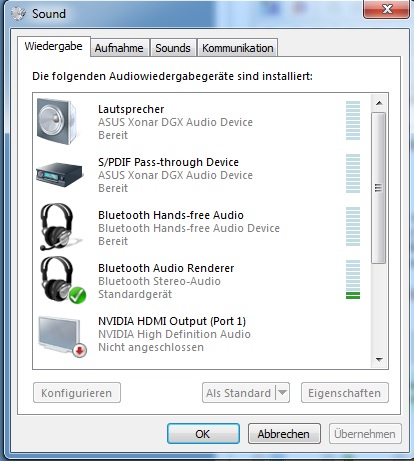Select the Lautsprecher speaker icon
This screenshot has height=461, width=414.
58,121
